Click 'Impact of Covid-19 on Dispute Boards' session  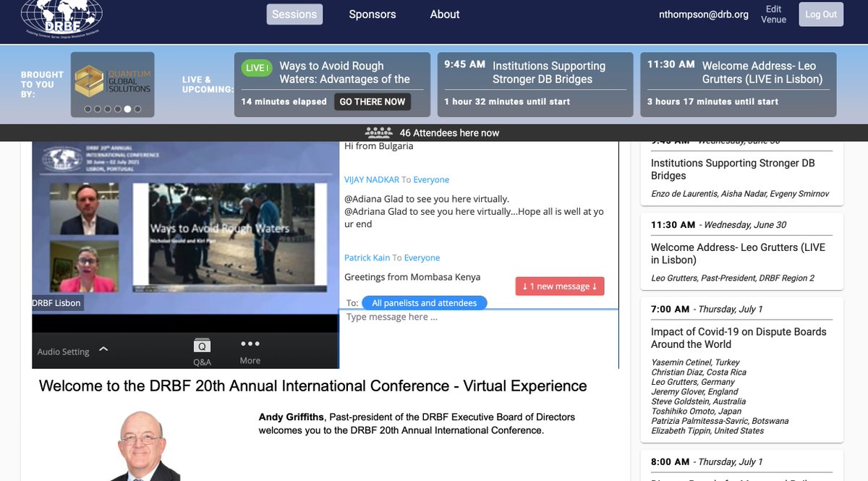(739, 338)
